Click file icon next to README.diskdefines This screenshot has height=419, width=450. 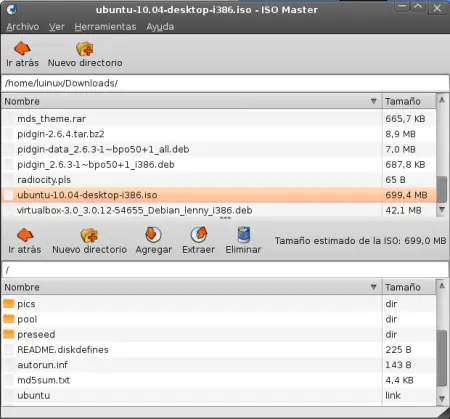9,349
